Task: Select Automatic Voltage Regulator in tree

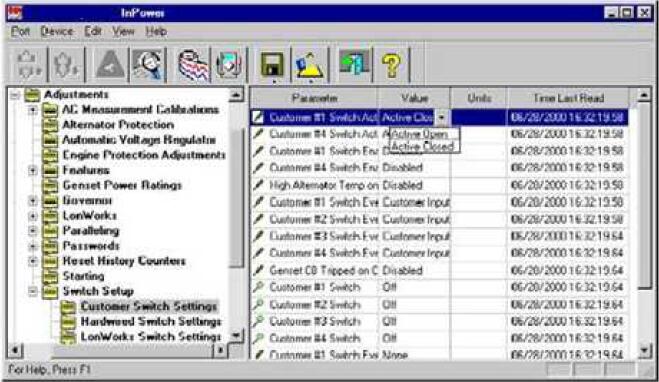Action: 139,140
